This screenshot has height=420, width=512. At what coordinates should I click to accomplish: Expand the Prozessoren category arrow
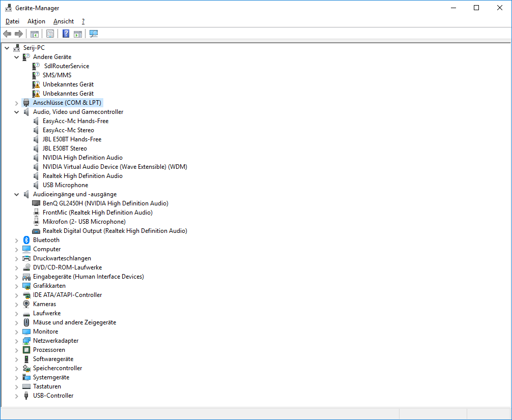[17, 350]
